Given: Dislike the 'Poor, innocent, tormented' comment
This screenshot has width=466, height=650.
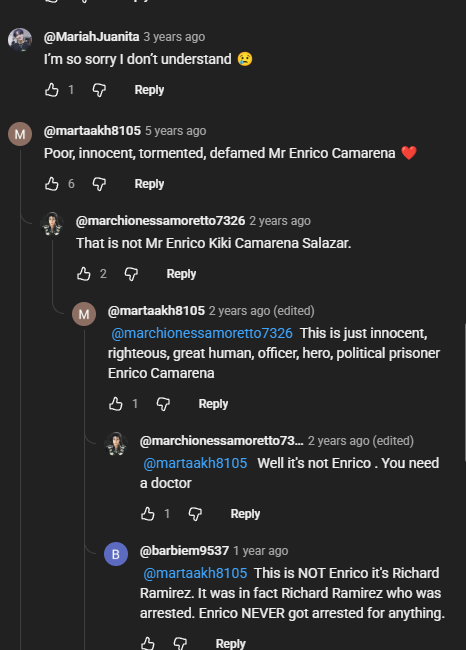Looking at the screenshot, I should tap(99, 184).
